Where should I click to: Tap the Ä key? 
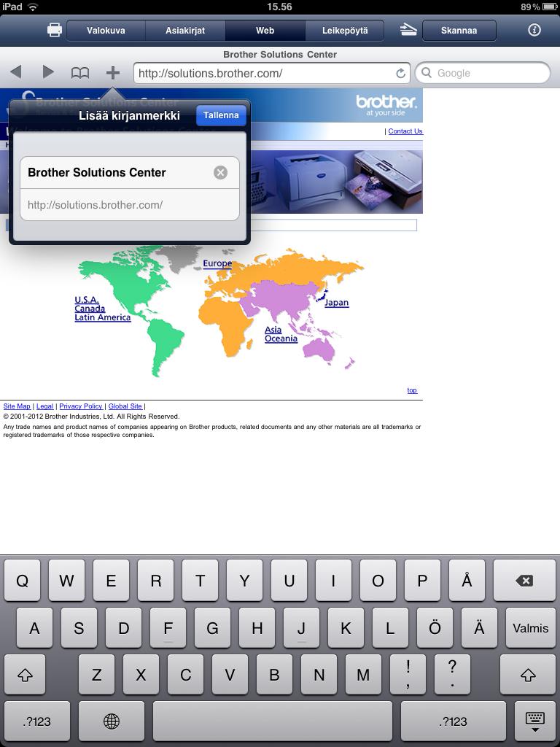pos(479,627)
